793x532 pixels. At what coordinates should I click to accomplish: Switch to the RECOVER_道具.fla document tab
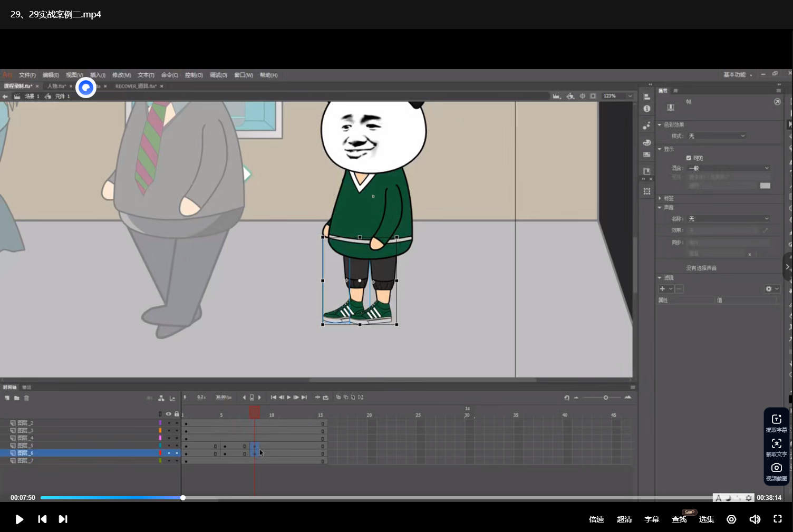[136, 86]
